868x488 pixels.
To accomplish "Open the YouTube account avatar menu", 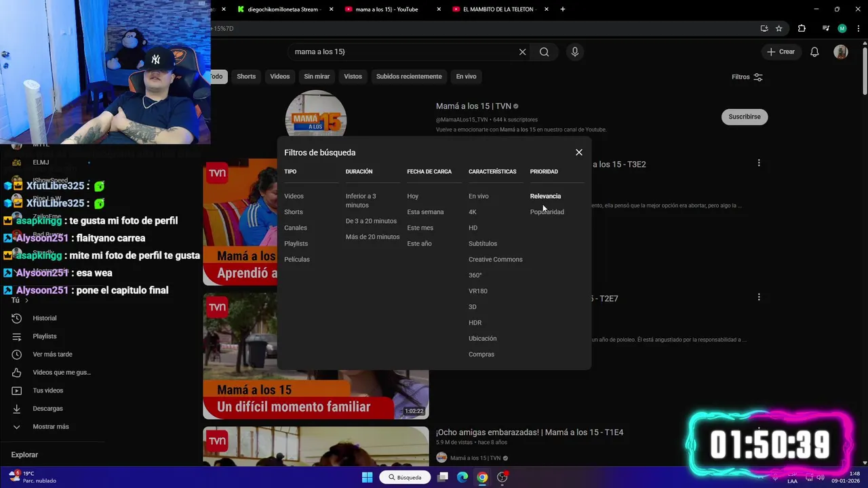I will 841,52.
